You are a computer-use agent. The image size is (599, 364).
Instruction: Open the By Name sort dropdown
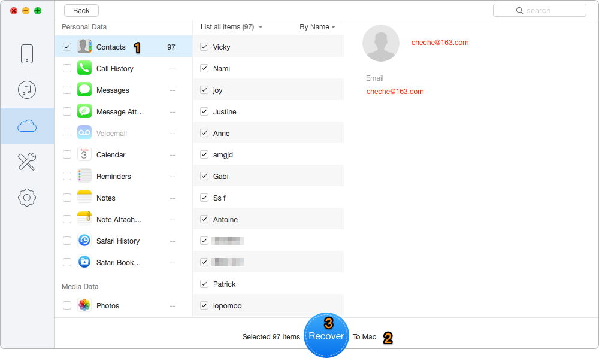coord(317,27)
